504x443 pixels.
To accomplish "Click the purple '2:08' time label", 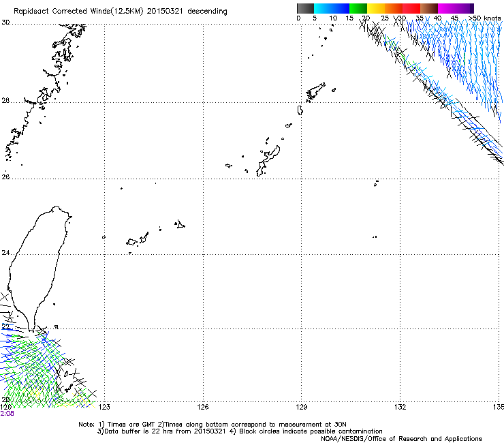I will point(7,414).
